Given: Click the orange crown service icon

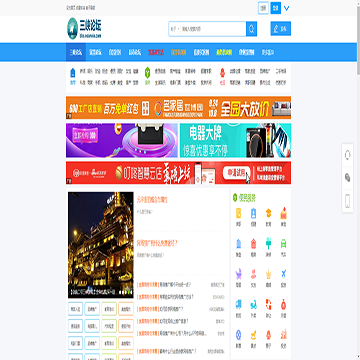Looking at the screenshot, I should 268,274.
